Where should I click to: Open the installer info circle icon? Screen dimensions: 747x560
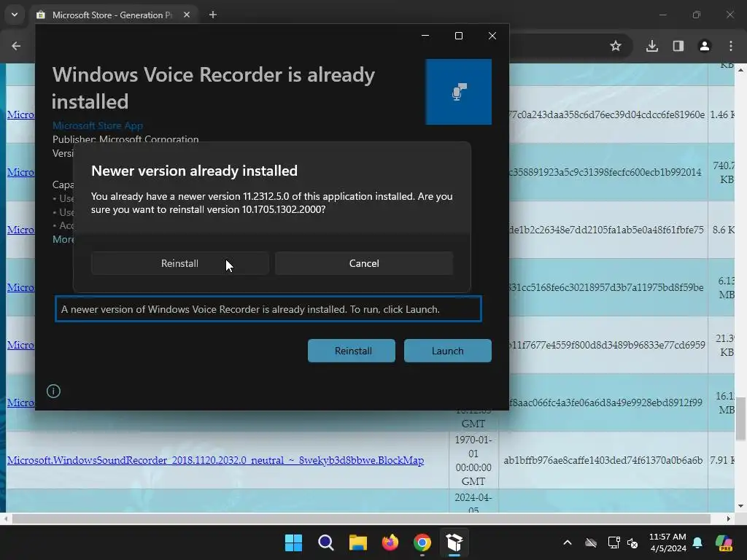click(x=53, y=392)
